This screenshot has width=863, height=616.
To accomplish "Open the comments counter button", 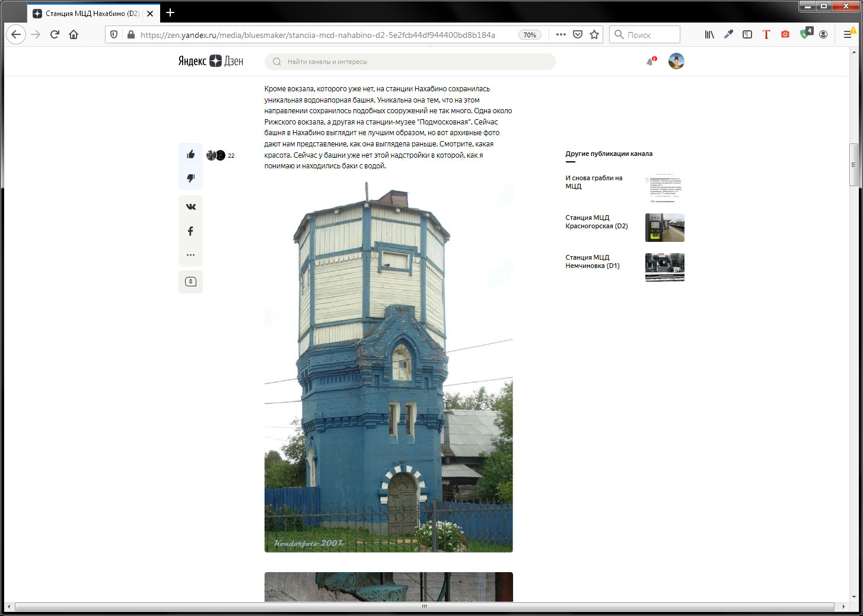I will tap(190, 282).
